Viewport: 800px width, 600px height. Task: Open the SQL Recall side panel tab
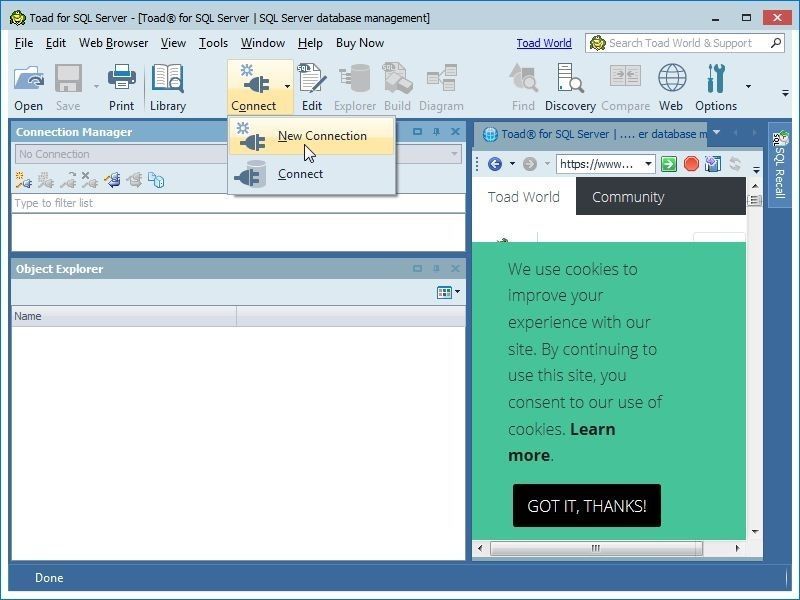coord(780,164)
